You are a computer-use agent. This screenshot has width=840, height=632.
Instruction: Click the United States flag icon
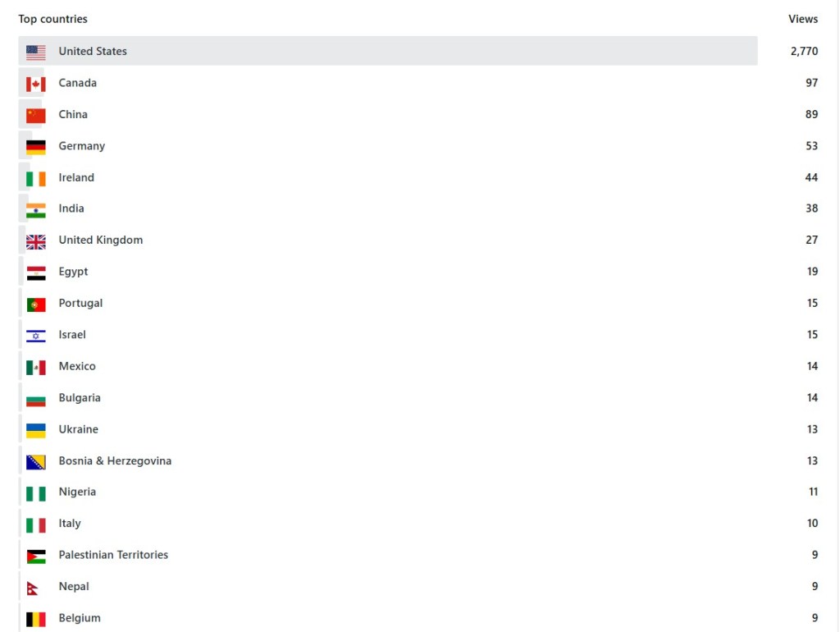pos(35,52)
